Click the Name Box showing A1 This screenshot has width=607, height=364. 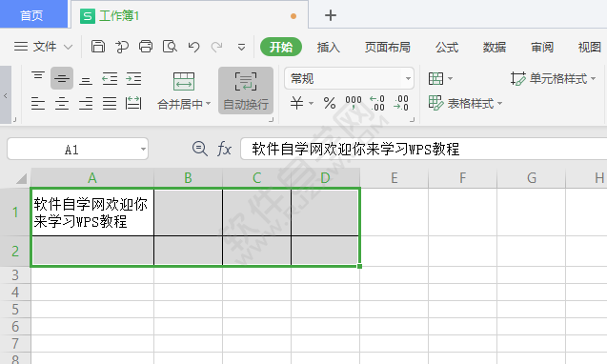(x=72, y=149)
